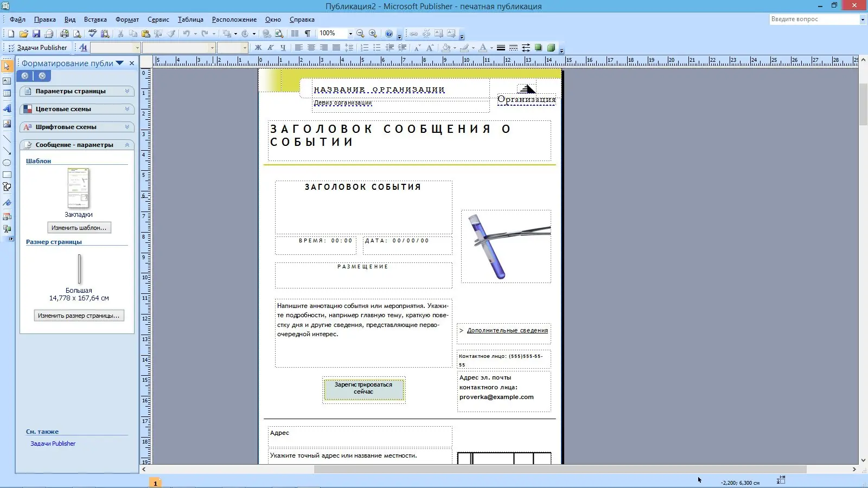Open the Расположение menu
The width and height of the screenshot is (868, 488).
pyautogui.click(x=234, y=20)
